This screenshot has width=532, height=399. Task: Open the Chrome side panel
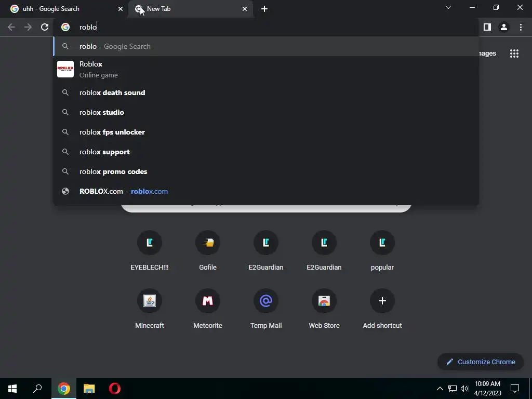click(487, 27)
